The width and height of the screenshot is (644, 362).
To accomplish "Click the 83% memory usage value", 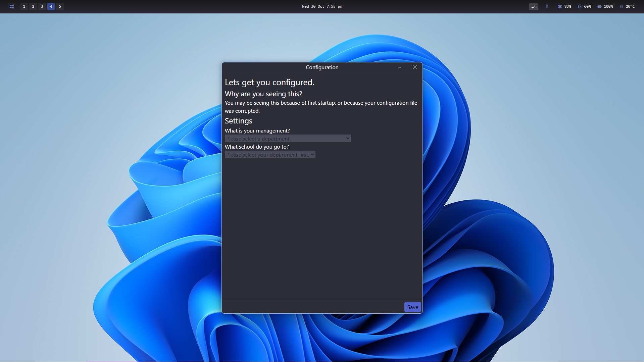I will [567, 6].
